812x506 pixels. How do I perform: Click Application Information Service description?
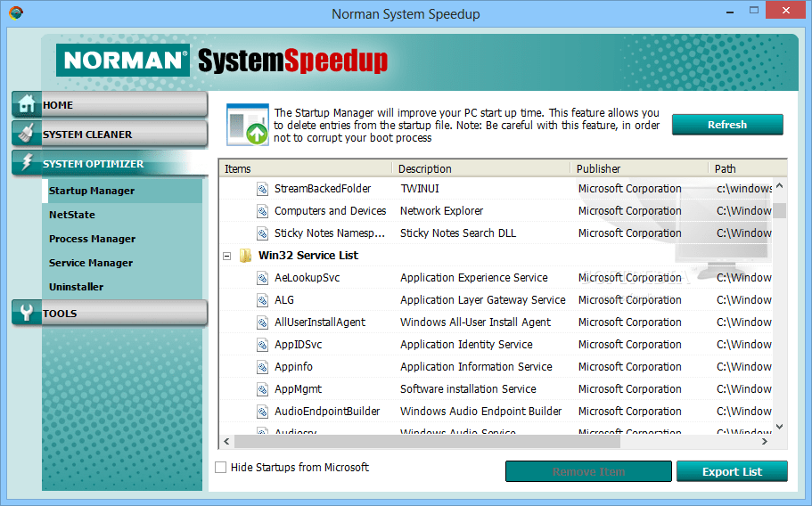point(476,367)
